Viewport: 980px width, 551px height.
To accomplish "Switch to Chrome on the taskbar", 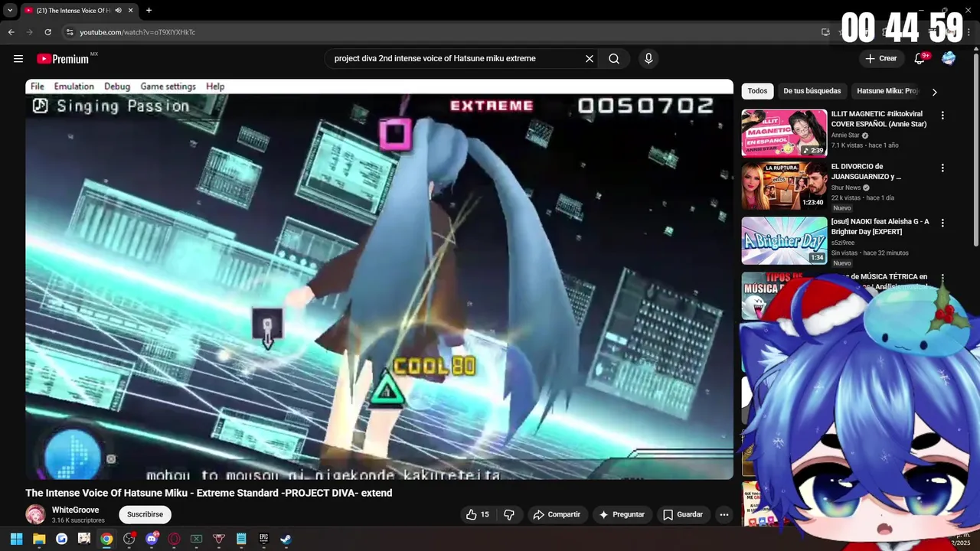I will pos(106,539).
